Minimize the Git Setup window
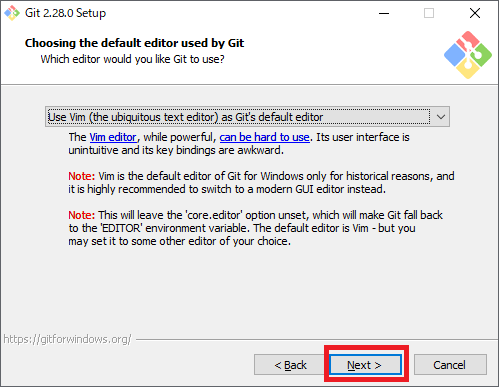This screenshot has width=499, height=387. pyautogui.click(x=384, y=13)
